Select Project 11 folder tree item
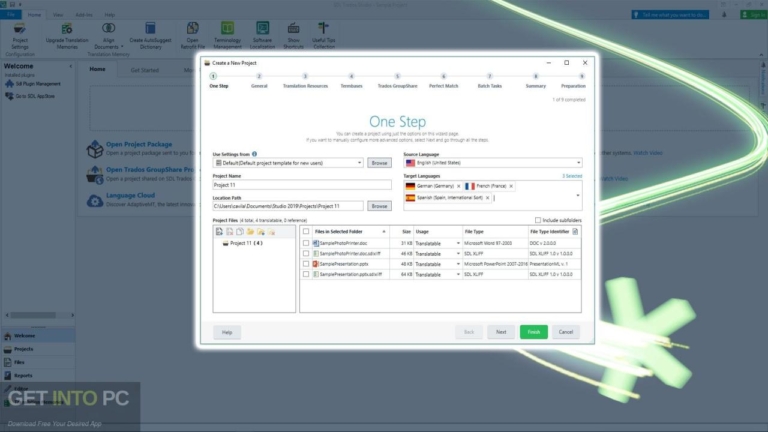The width and height of the screenshot is (768, 432). [242, 243]
